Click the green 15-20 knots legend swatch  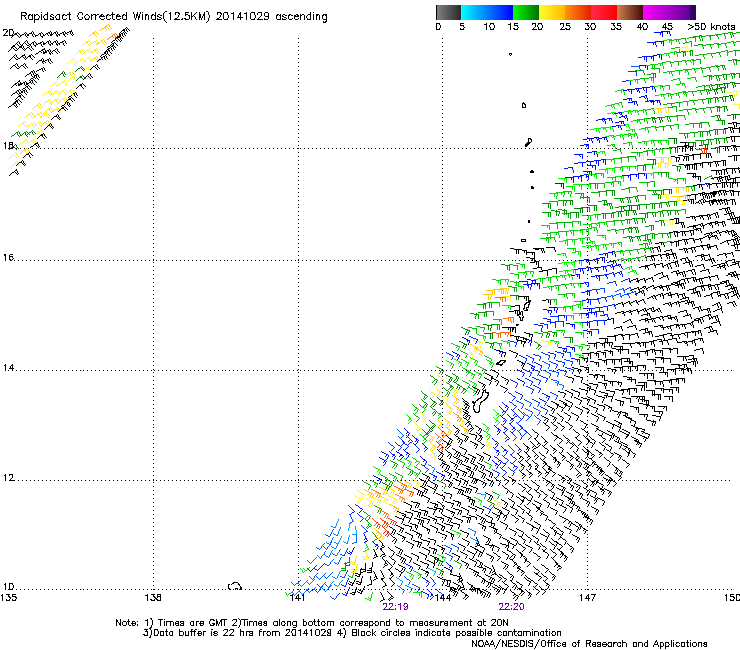[526, 12]
